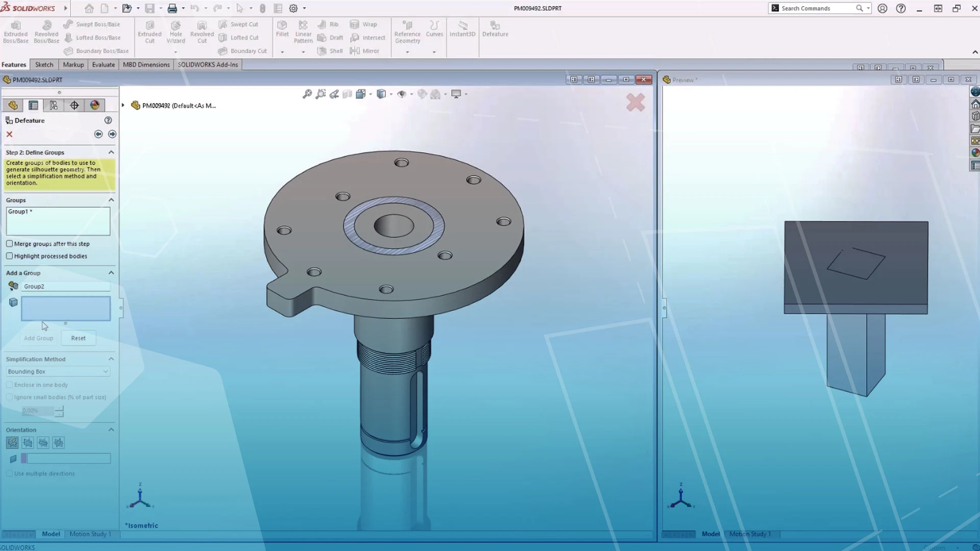Screen dimensions: 980x551
Task: Collapse the Orientation section
Action: (x=111, y=430)
